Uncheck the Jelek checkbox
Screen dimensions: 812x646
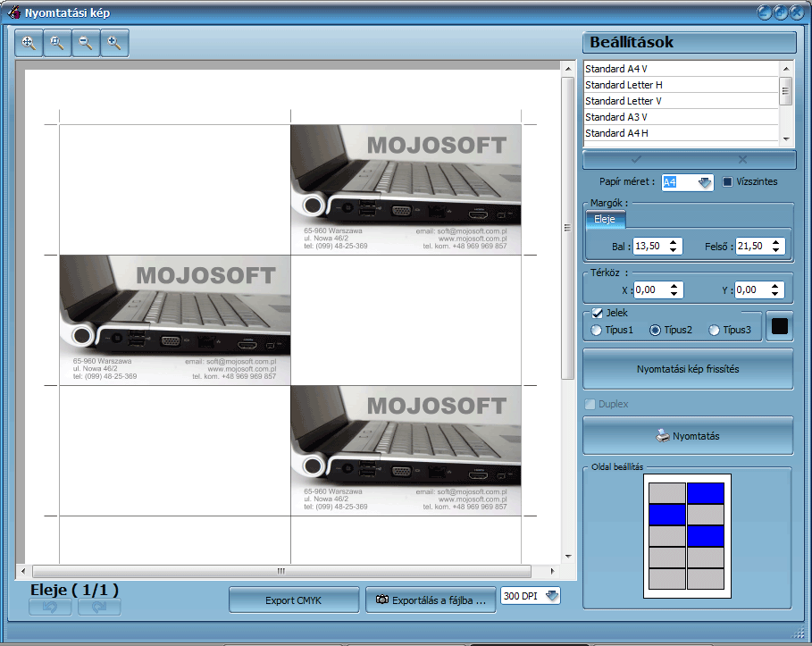coord(597,313)
